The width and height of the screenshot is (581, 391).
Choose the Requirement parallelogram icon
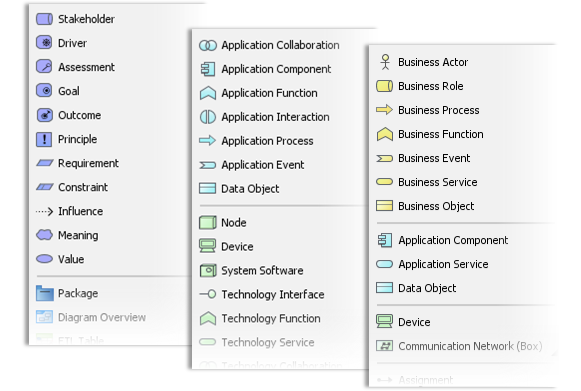[x=44, y=163]
